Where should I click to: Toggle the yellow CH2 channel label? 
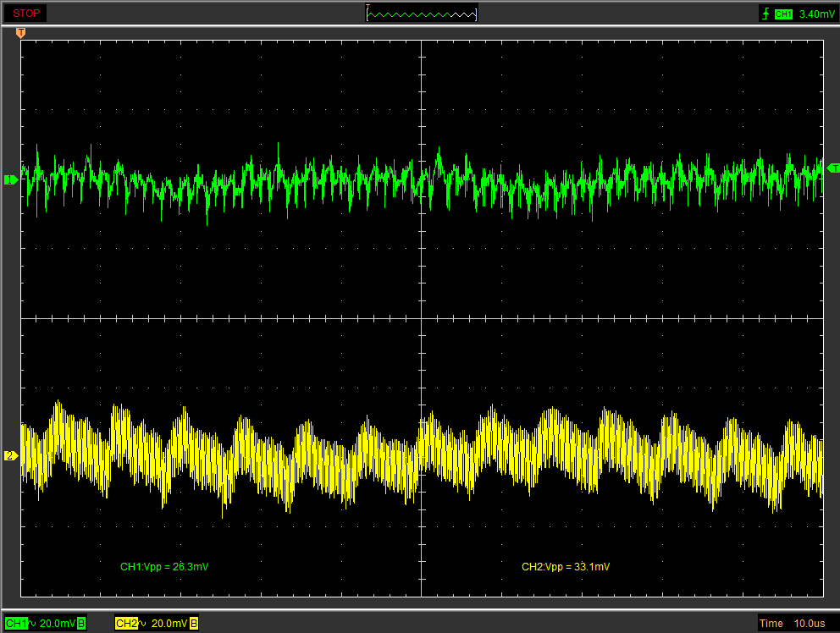click(x=126, y=624)
